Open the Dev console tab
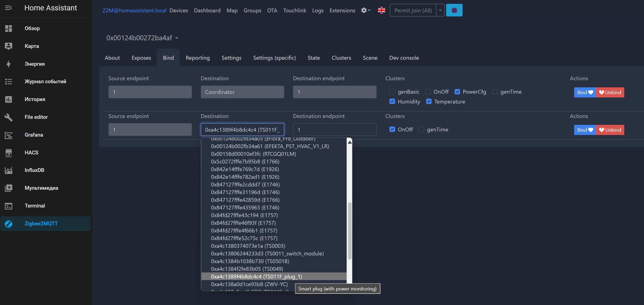The height and width of the screenshot is (305, 644). point(404,58)
